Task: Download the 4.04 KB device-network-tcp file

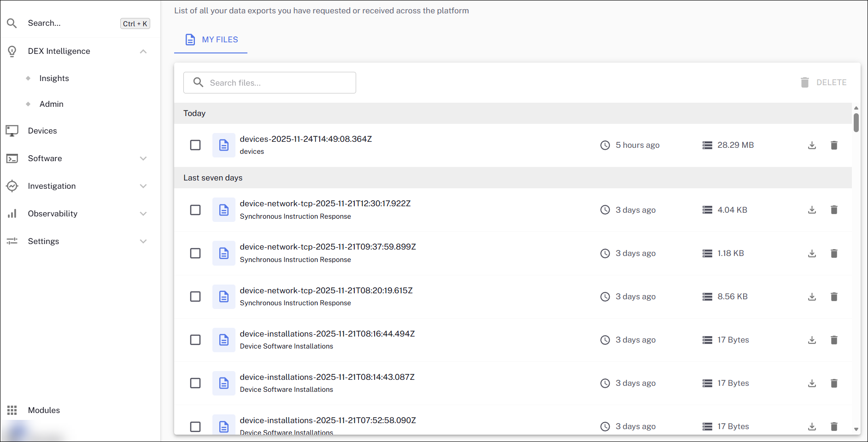Action: click(812, 210)
